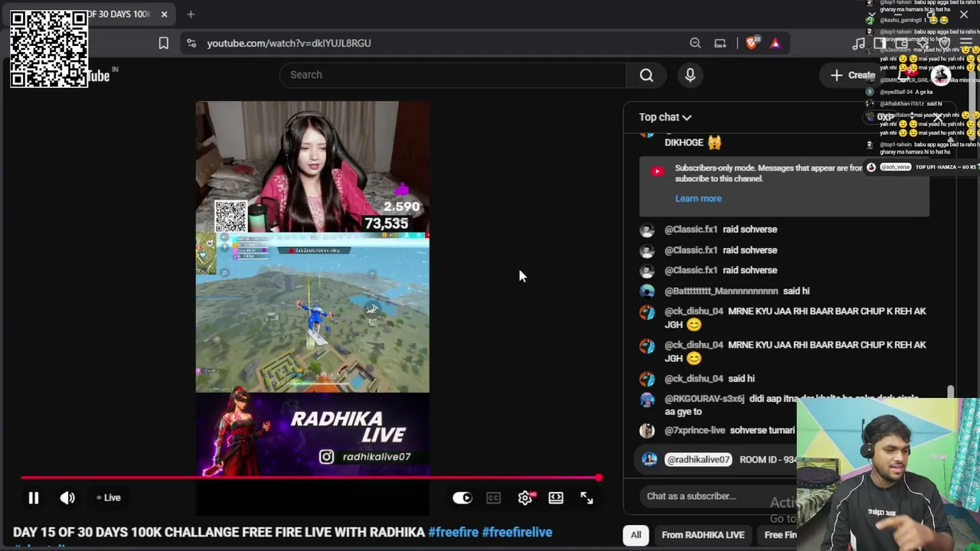Click the magnifier search button
Image resolution: width=980 pixels, height=551 pixels.
coord(646,75)
